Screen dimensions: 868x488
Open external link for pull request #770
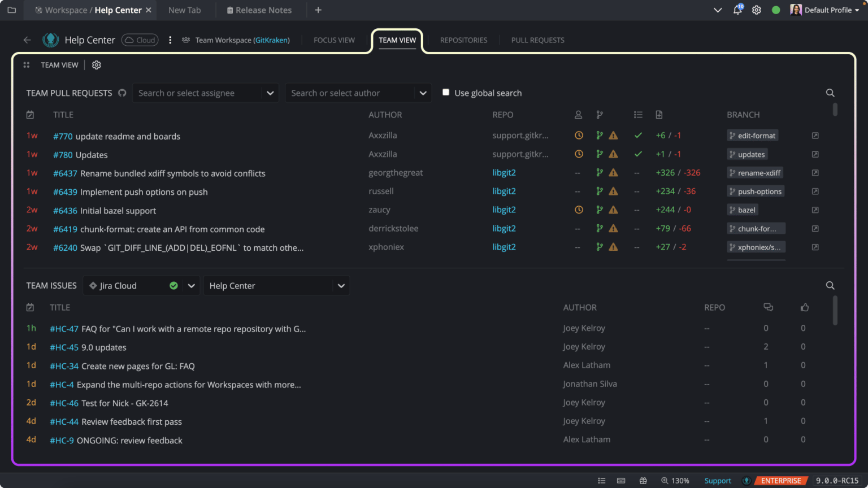coord(815,136)
